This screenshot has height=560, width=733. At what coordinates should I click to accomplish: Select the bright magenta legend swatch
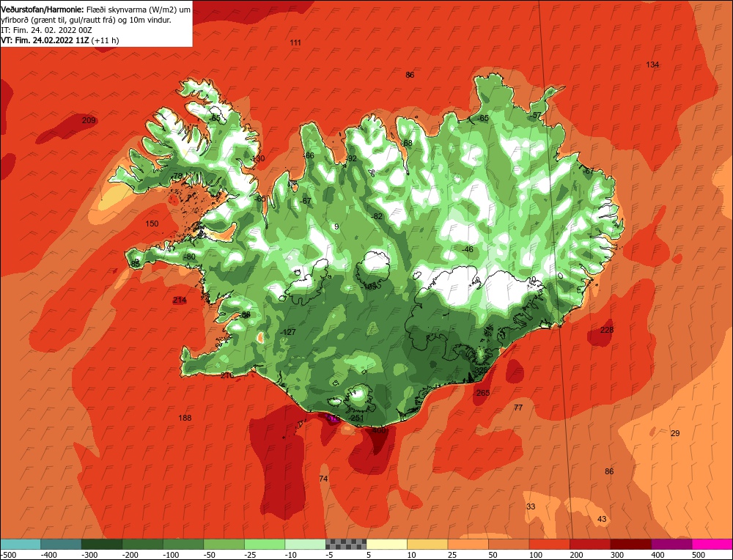click(712, 544)
